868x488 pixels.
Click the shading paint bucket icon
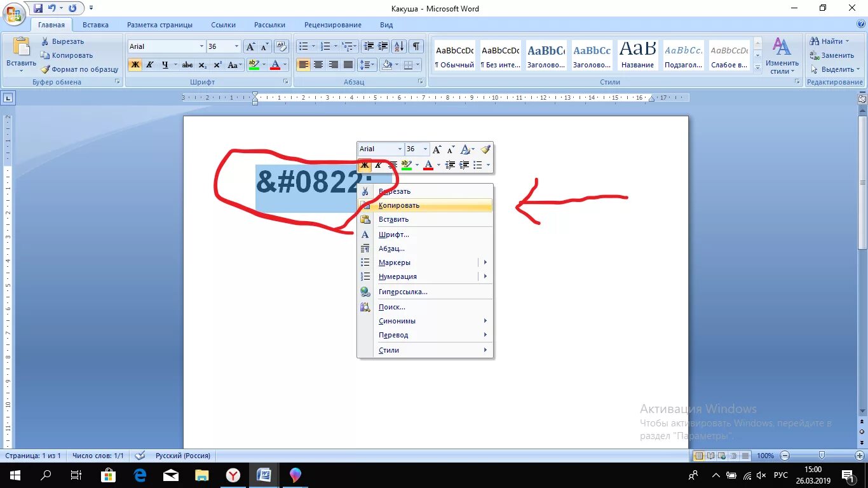(386, 65)
